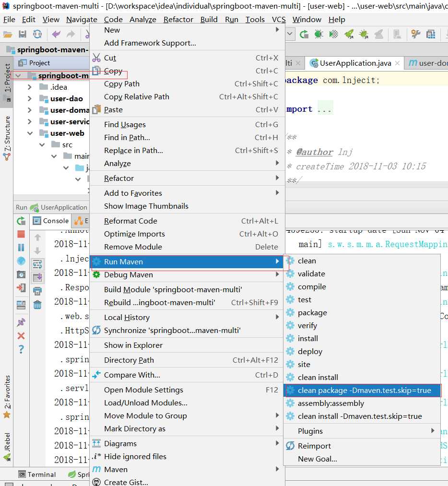Screen dimensions: 448x486
Task: Clear console with trash icon
Action: pyautogui.click(x=37, y=305)
